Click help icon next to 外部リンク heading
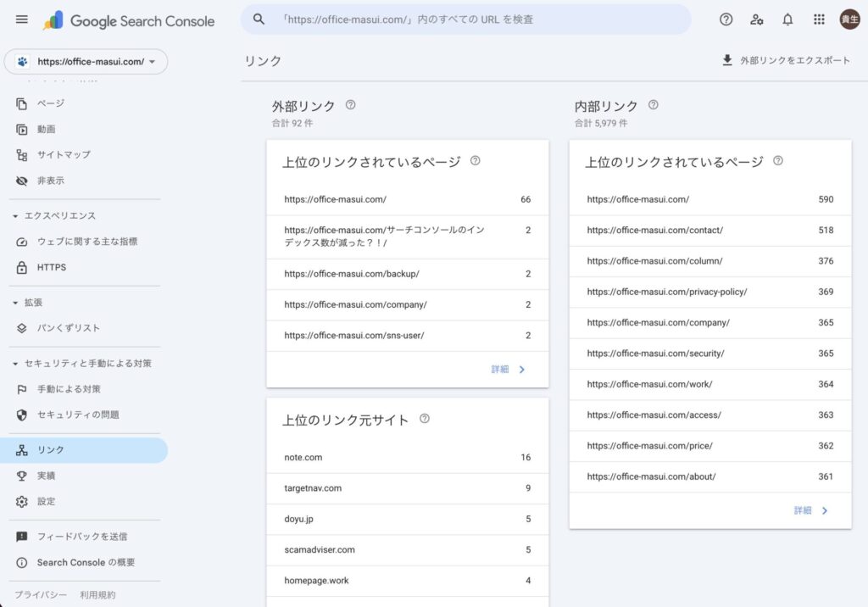 (x=350, y=105)
